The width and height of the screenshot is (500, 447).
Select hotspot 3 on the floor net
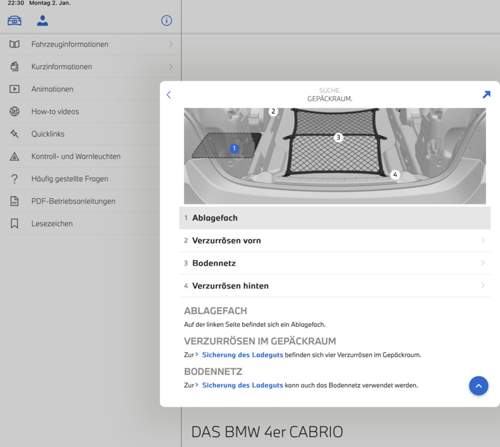click(338, 137)
